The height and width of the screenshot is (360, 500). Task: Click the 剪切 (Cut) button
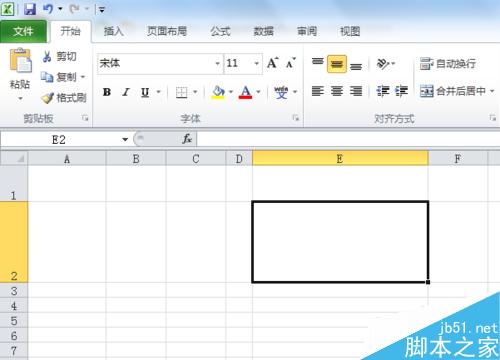(x=60, y=57)
